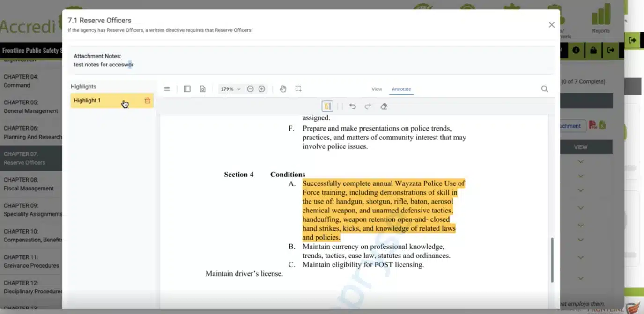
Task: Open the PDF viewer hamburger menu
Action: click(167, 89)
